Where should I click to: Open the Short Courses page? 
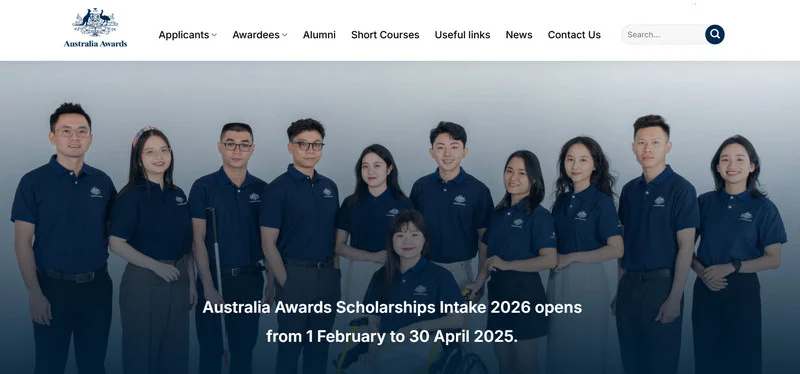pos(385,35)
